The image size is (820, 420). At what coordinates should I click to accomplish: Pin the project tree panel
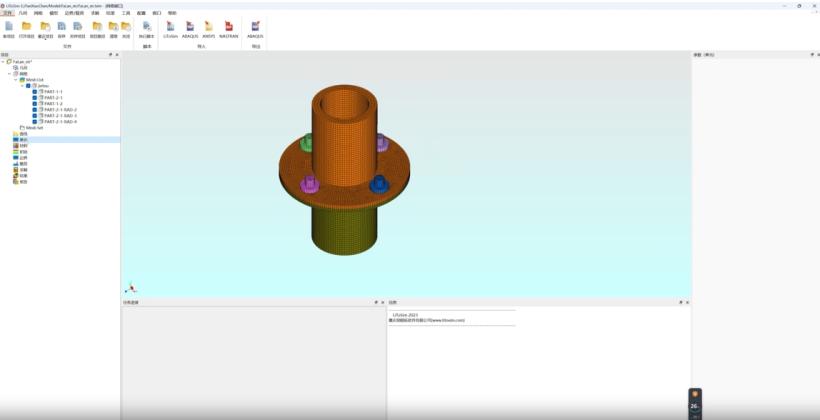(110, 55)
